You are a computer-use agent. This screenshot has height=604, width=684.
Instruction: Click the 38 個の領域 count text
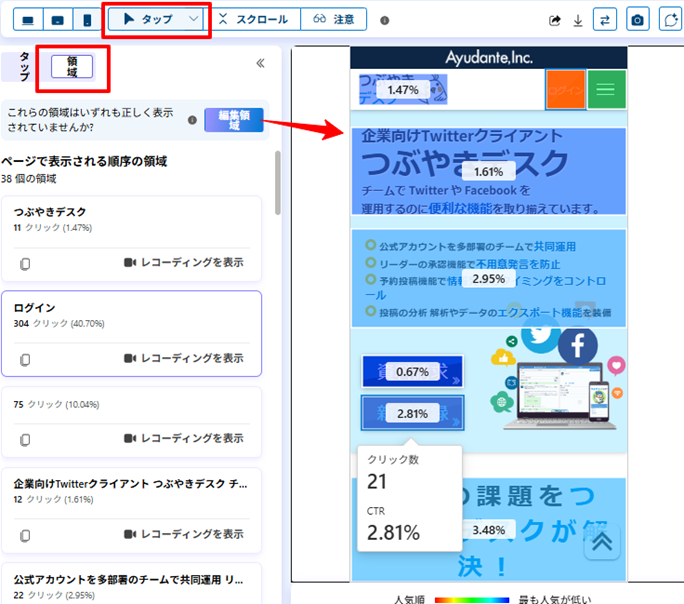click(29, 179)
